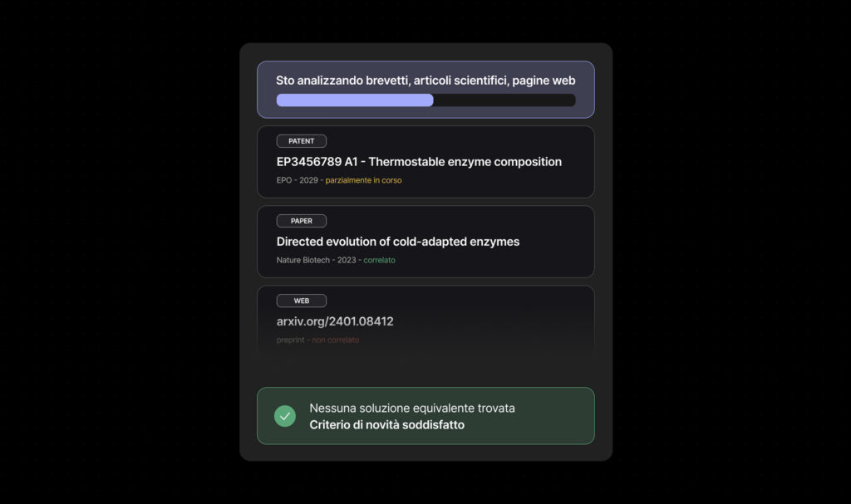Viewport: 851px width, 504px height.
Task: Select the patent result card
Action: pyautogui.click(x=425, y=162)
